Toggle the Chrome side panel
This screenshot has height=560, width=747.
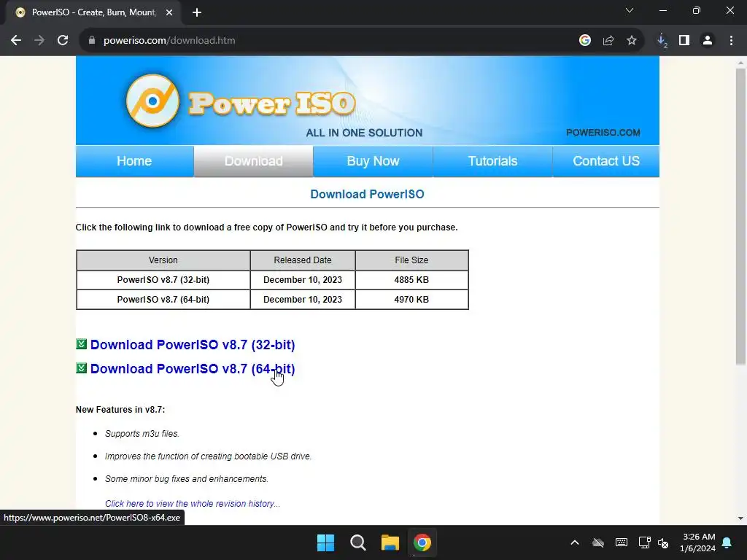[x=684, y=41]
